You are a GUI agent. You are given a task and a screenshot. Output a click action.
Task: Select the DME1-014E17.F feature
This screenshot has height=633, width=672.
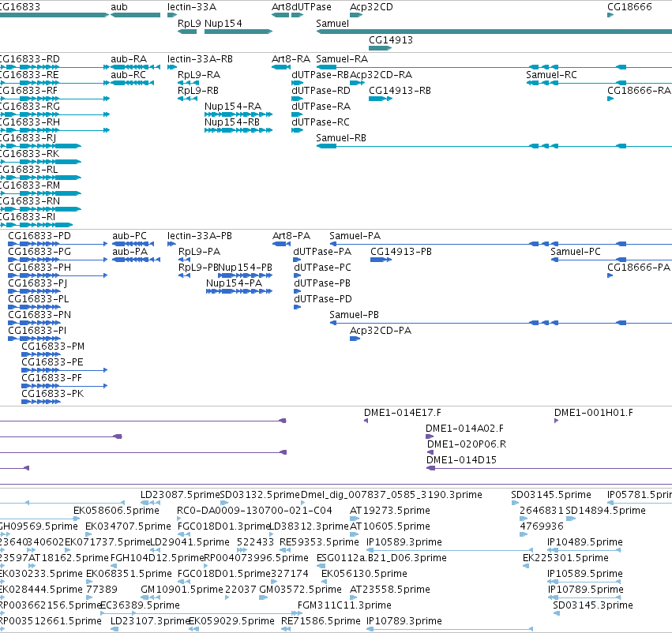[403, 413]
